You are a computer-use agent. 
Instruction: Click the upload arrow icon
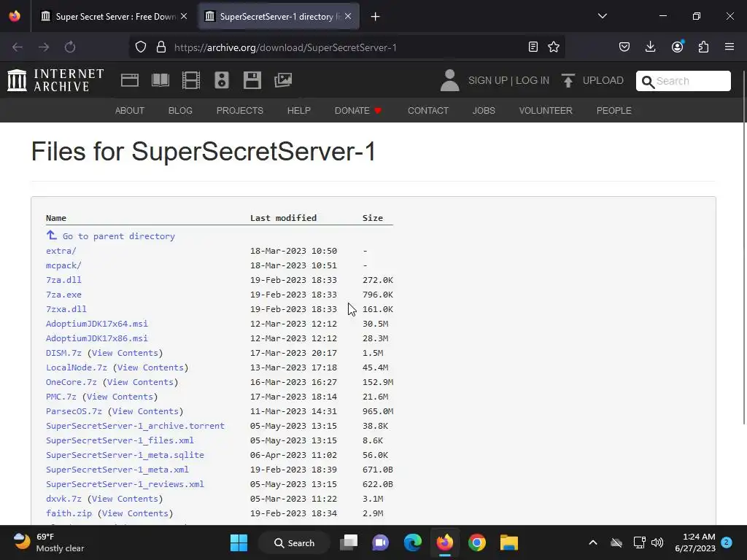point(568,80)
